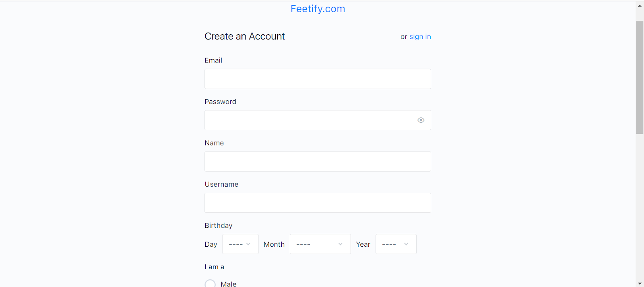The image size is (644, 287).
Task: Click the vertical scrollbar thumb
Action: [640, 77]
